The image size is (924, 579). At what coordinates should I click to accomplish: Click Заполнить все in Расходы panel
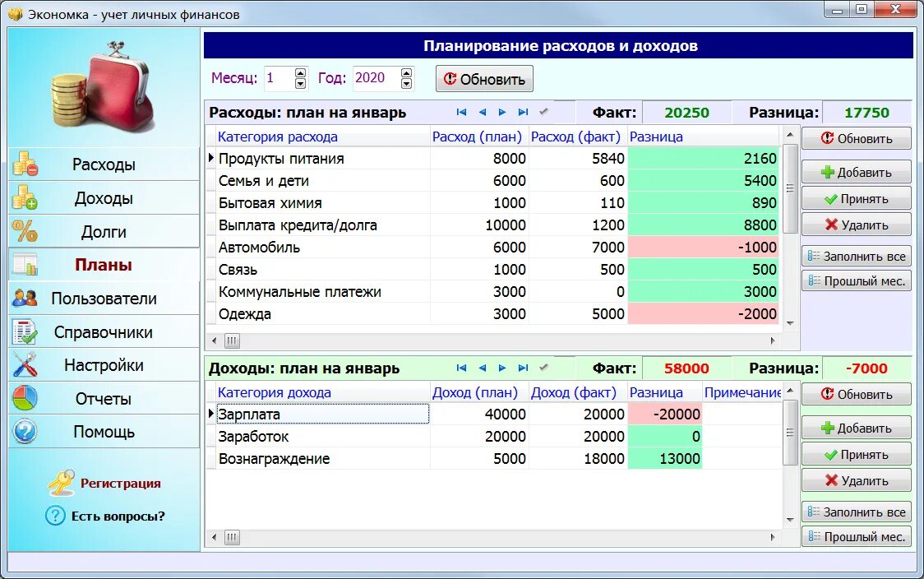[x=857, y=257]
